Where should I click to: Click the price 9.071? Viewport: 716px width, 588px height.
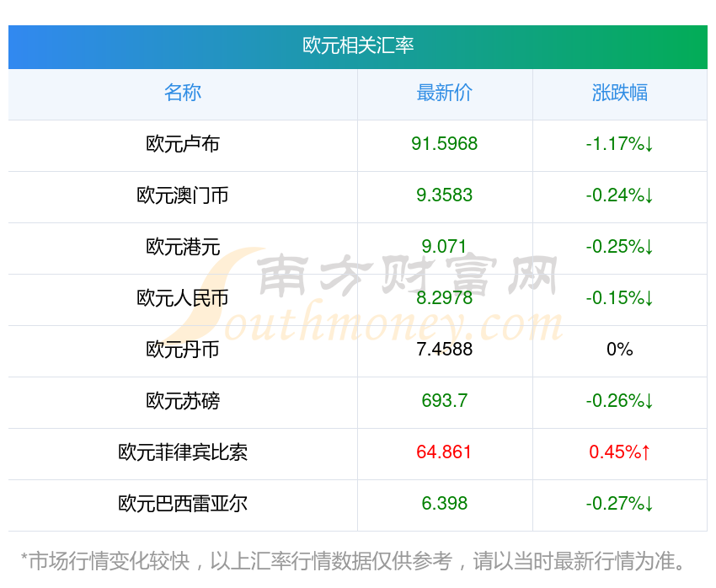click(444, 247)
